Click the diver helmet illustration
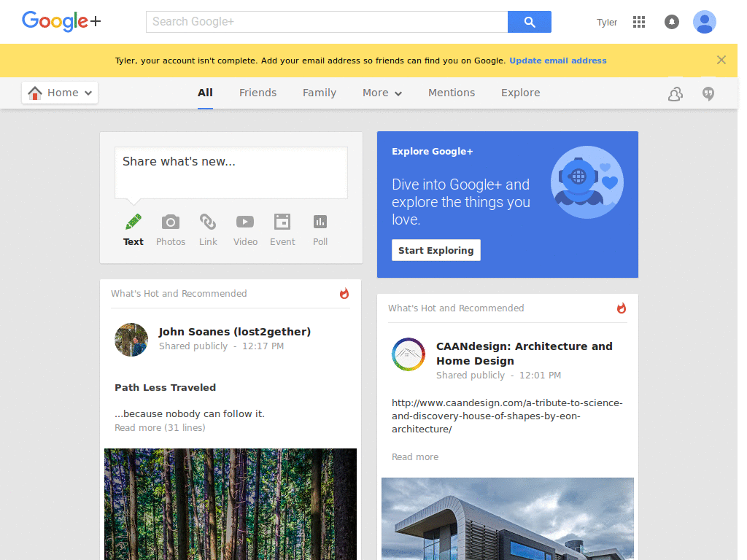 587,182
